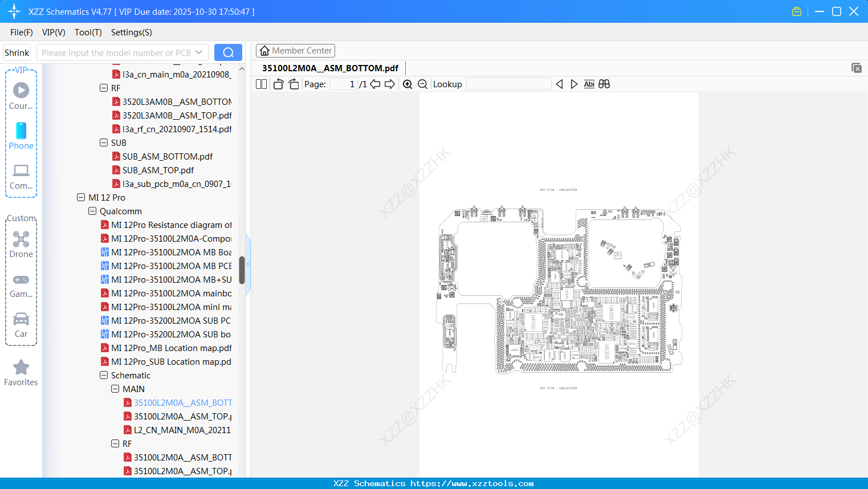This screenshot has height=489, width=868.
Task: Collapse the MI 12 Pro tree node
Action: coord(81,197)
